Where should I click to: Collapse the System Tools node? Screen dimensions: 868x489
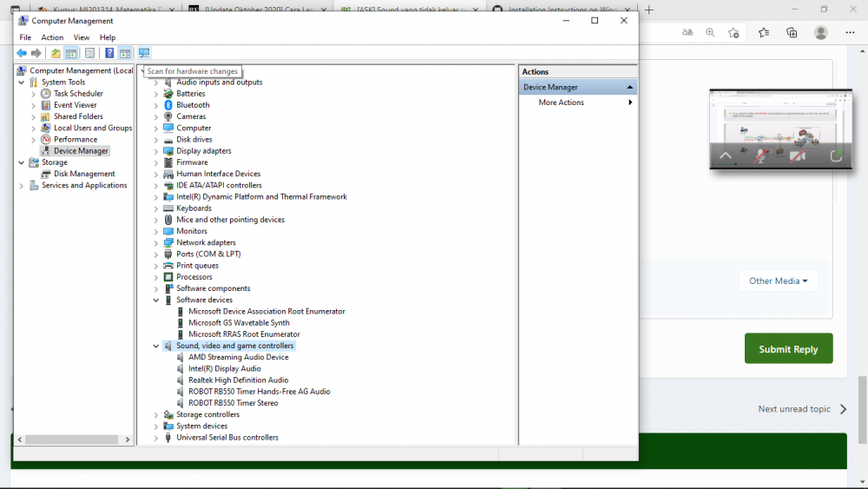point(22,83)
